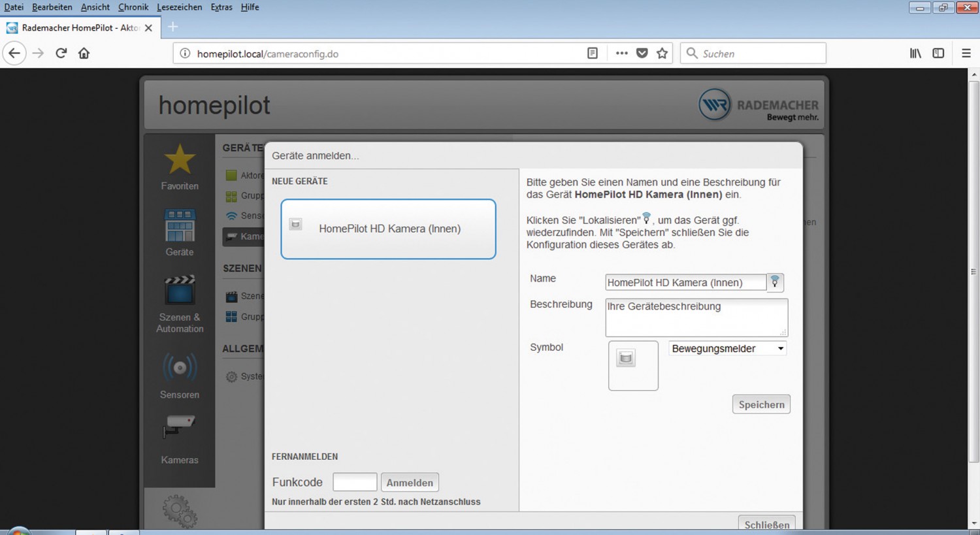The image size is (980, 535).
Task: Save device with Speichern button
Action: (761, 404)
